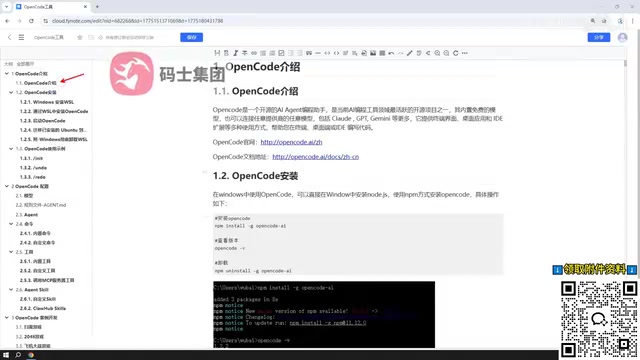Jump to '2.4.1. 内置命令' in outline
Screen dimensions: 640x360
pos(36,233)
